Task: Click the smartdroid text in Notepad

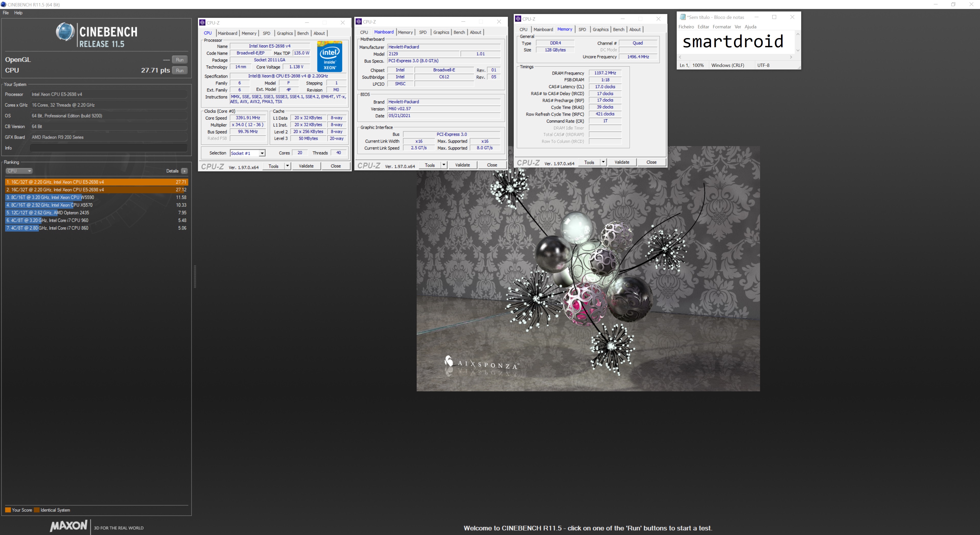Action: pos(733,41)
